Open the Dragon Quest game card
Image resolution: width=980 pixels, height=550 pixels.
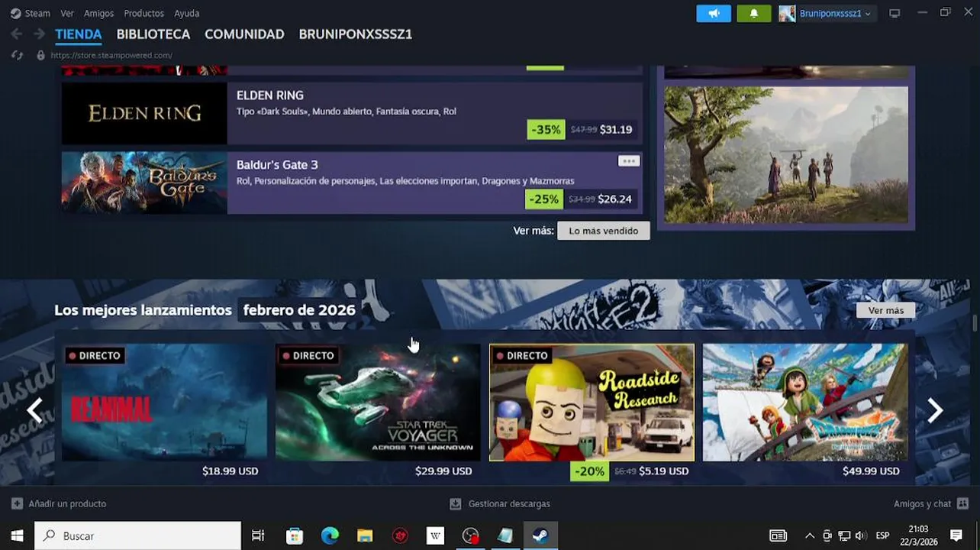(805, 403)
